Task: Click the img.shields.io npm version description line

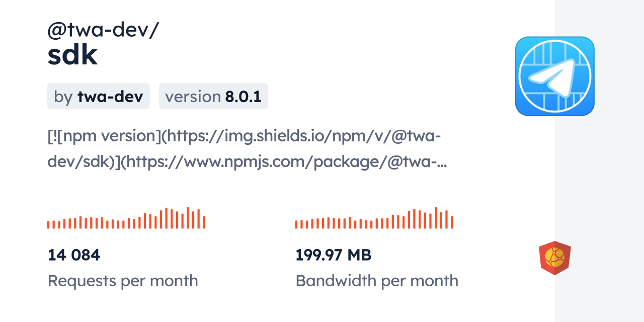Action: click(245, 136)
